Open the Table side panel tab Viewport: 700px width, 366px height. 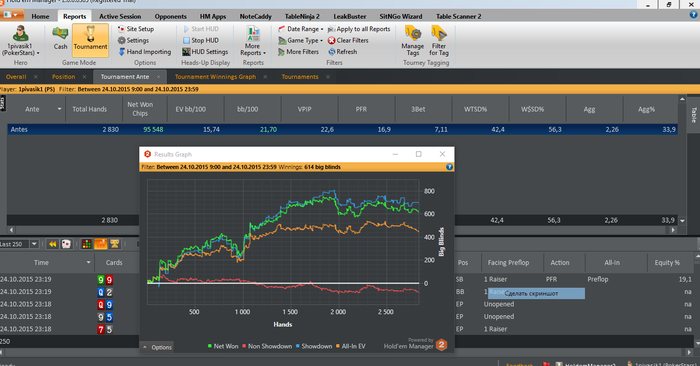[x=693, y=115]
